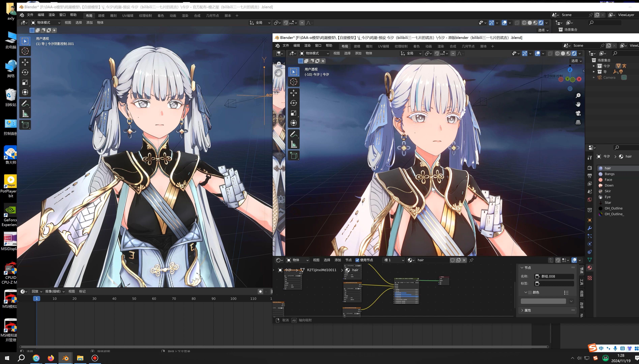Open 视图 in timeline header
Viewport: 639px width, 364px height.
[x=71, y=292]
